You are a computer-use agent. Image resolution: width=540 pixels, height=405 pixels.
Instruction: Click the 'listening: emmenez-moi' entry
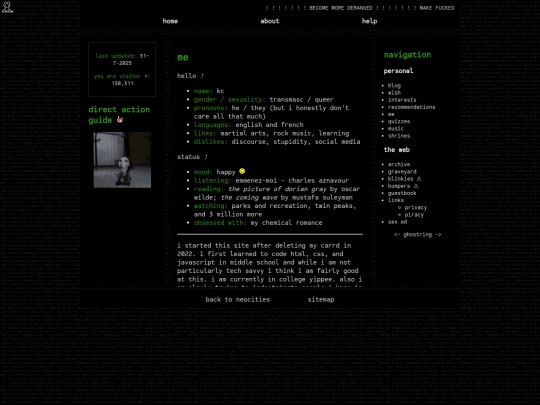point(271,180)
